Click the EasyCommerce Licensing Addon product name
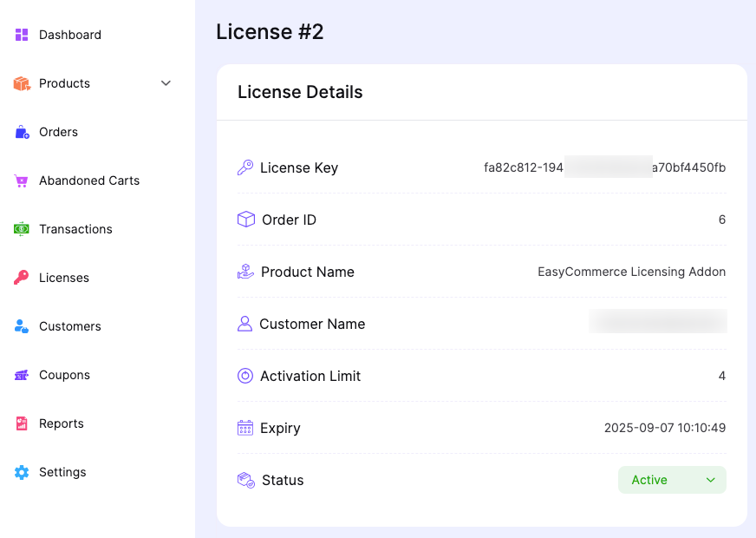Viewport: 756px width, 538px height. (632, 272)
